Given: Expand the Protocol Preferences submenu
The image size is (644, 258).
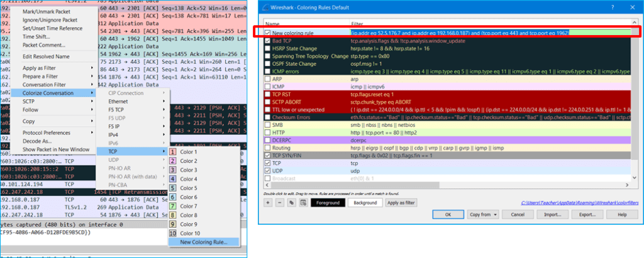Looking at the screenshot, I should [55, 133].
